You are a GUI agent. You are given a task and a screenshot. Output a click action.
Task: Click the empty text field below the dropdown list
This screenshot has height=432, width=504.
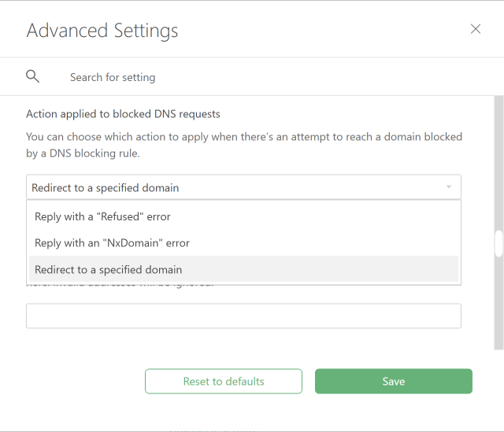pos(243,316)
